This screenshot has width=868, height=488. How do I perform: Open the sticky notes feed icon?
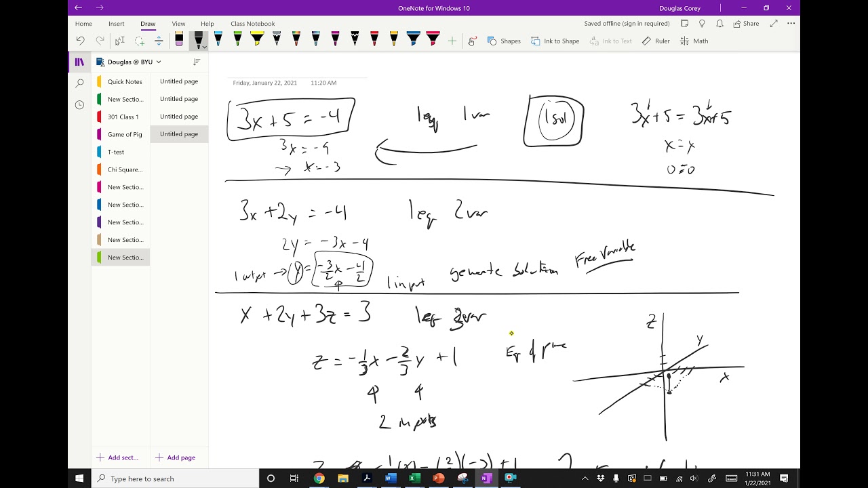[x=684, y=24]
